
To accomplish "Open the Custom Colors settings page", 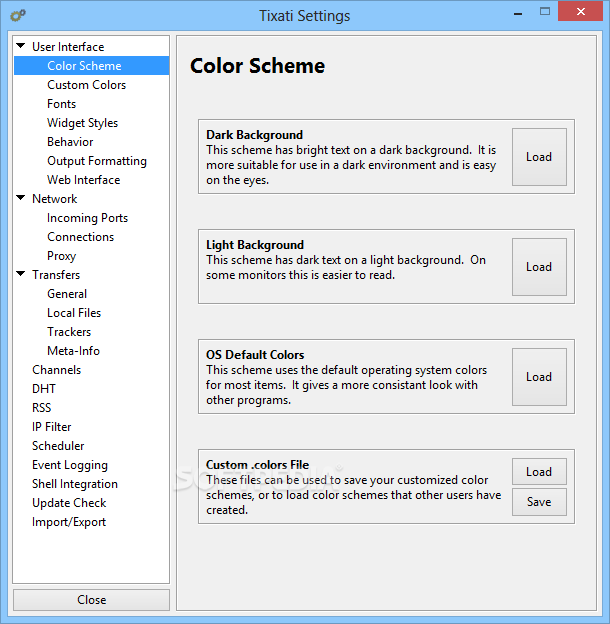I will (x=86, y=85).
